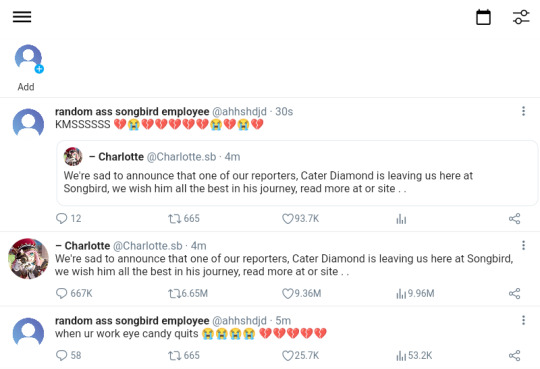Open the filter sliders settings icon
Screen dimensions: 540x369
pyautogui.click(x=521, y=17)
